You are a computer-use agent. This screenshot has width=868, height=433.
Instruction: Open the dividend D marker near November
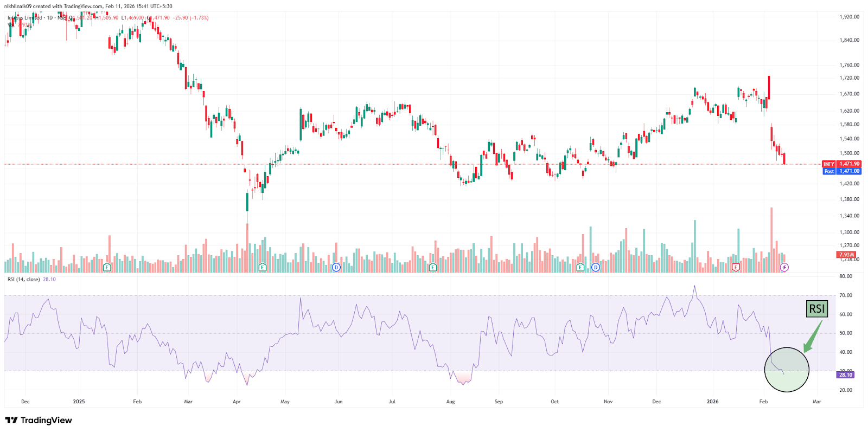coord(596,267)
